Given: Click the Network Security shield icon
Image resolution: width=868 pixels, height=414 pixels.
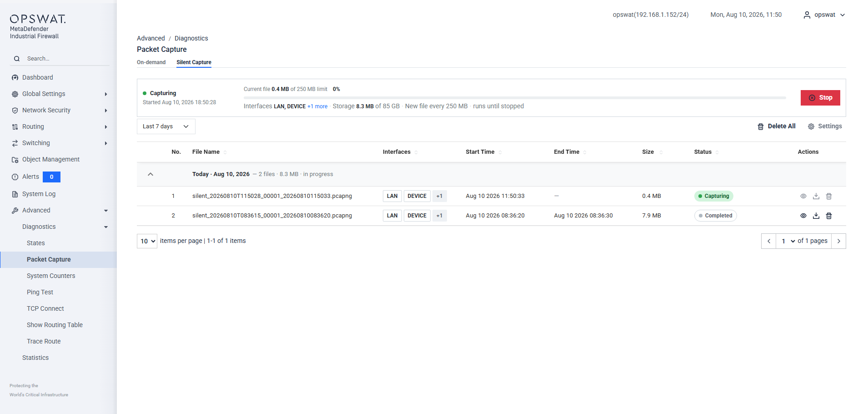Looking at the screenshot, I should pos(15,111).
